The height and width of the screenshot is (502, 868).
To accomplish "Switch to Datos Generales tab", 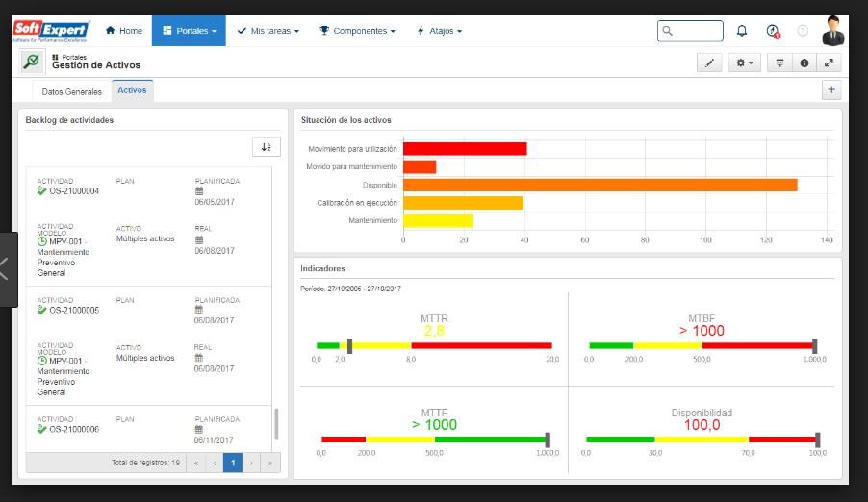I will 71,92.
